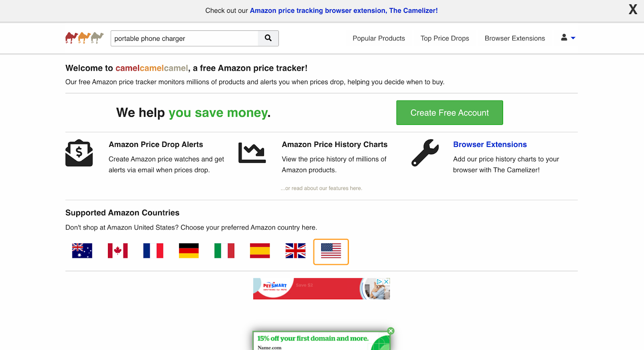Switch to the Amazon Germany flag
Image resolution: width=644 pixels, height=350 pixels.
[x=188, y=250]
